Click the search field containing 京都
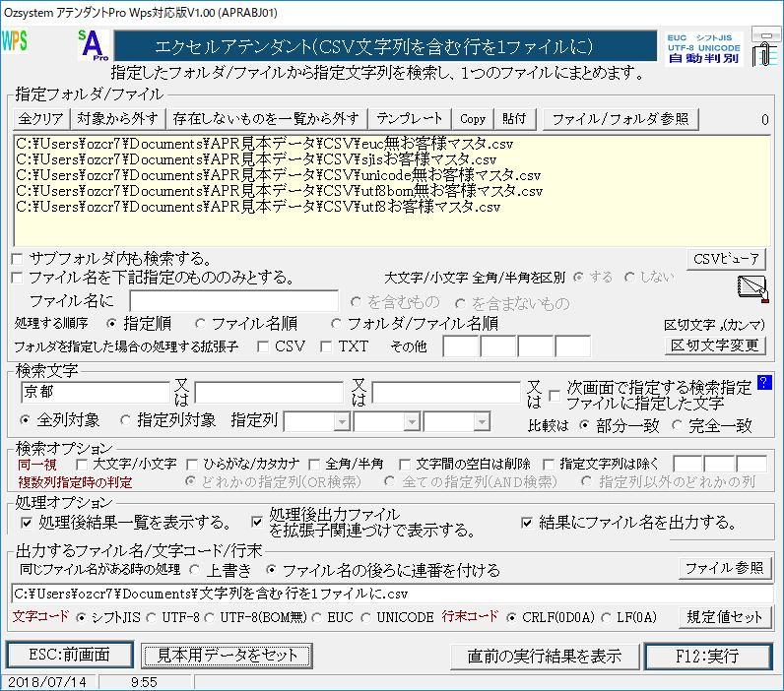784x691 pixels. coord(96,392)
